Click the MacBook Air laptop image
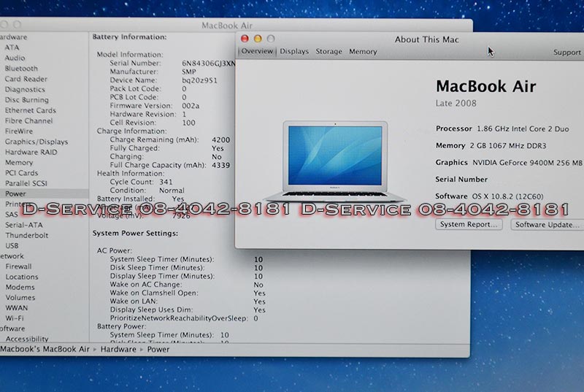 (x=335, y=161)
